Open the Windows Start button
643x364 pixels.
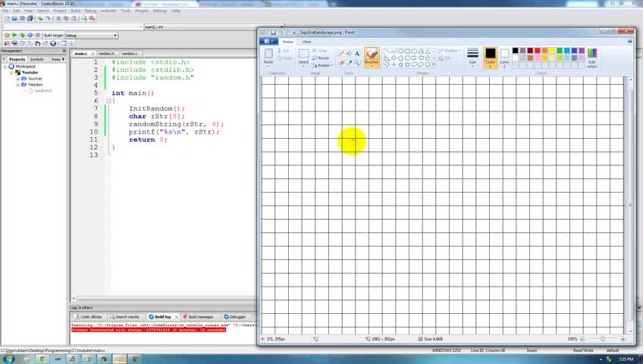pyautogui.click(x=8, y=359)
